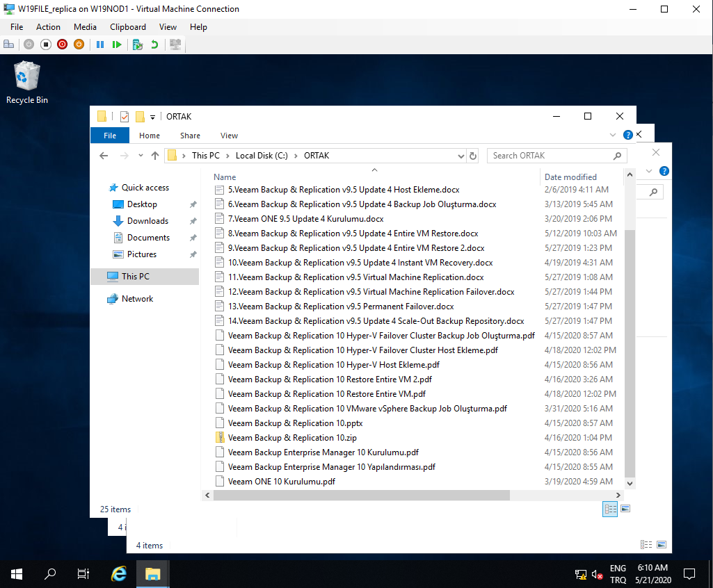713x588 pixels.
Task: Select the file "7.Veeam ONE 9.5 Update 4 Kurulumu.docx"
Action: [x=305, y=219]
